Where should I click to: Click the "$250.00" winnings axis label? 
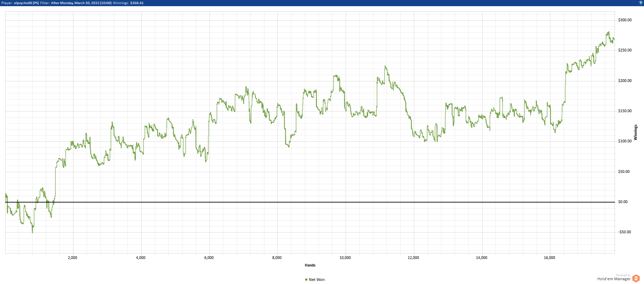(x=625, y=50)
